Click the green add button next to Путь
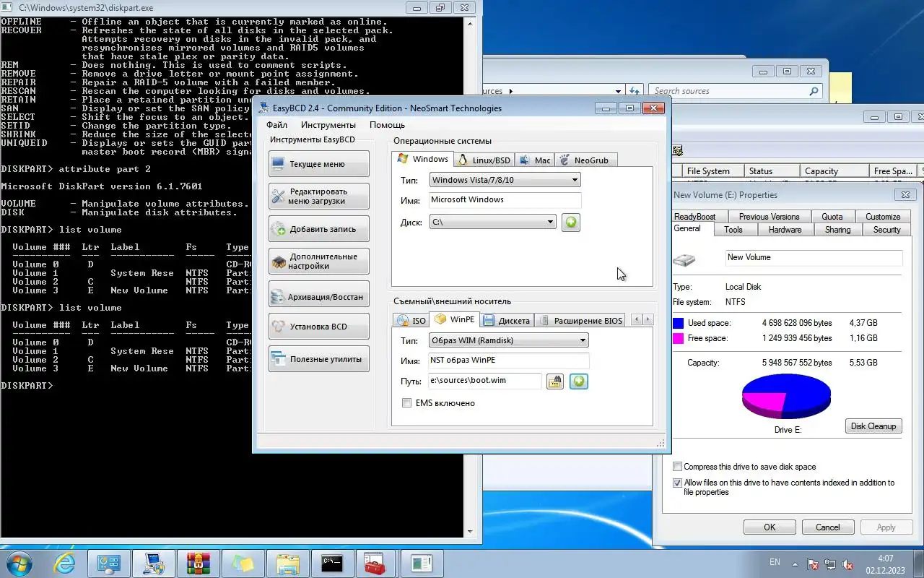Screen dimensions: 924x578 click(578, 381)
